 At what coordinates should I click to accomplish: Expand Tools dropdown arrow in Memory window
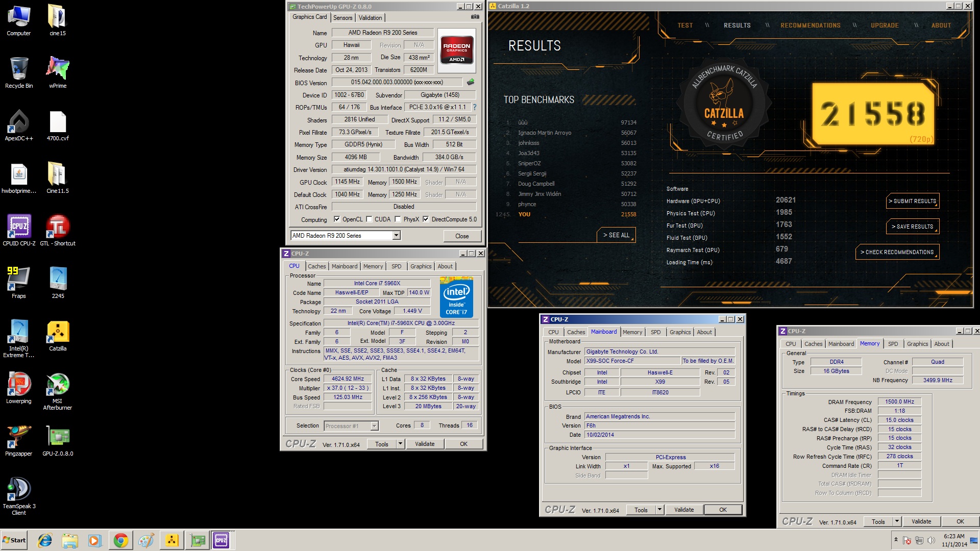tap(897, 521)
